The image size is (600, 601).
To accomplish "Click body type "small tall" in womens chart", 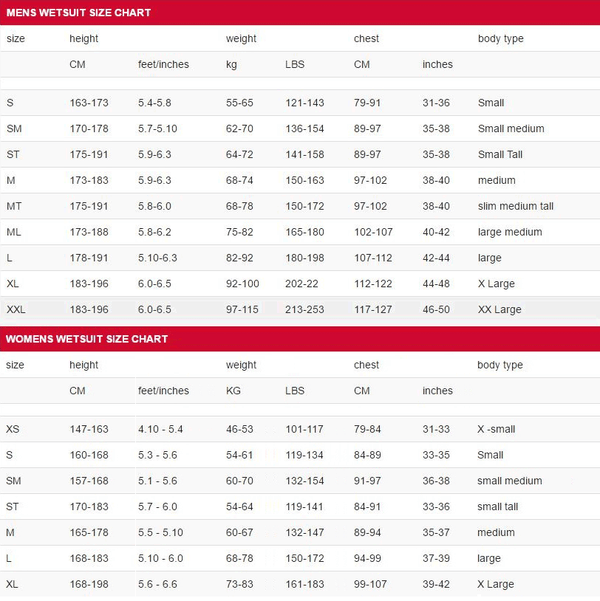I will pyautogui.click(x=498, y=507).
